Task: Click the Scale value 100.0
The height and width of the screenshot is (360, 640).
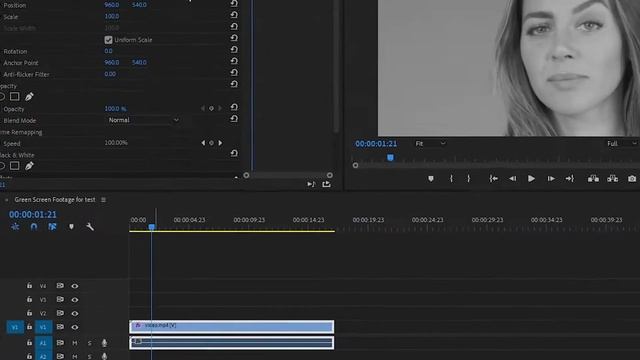Action: click(112, 16)
